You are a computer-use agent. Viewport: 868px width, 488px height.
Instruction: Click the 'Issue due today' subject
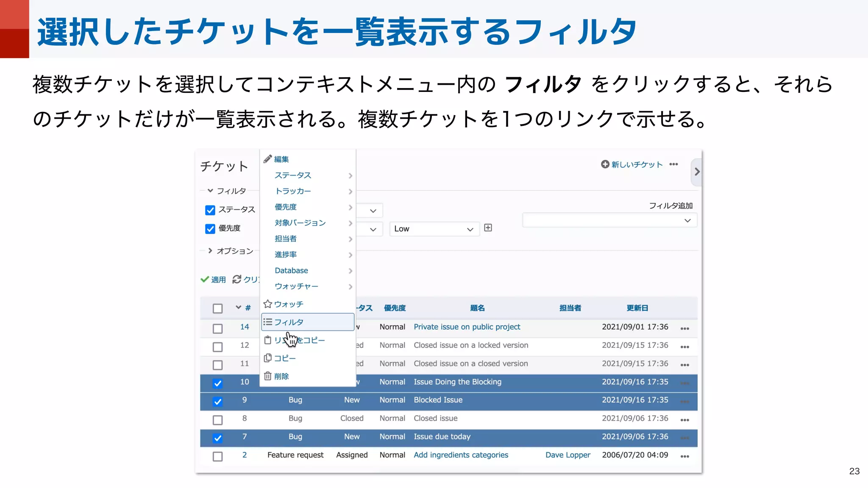(442, 436)
